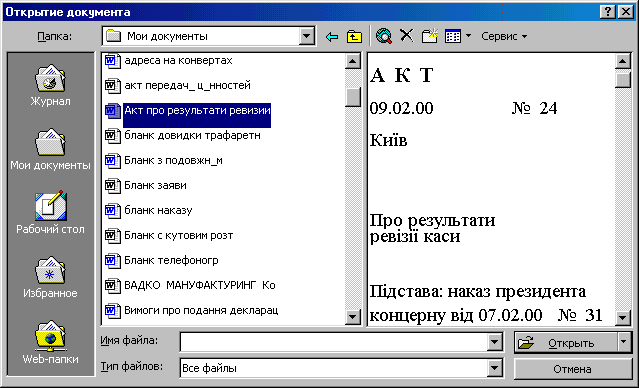The image size is (639, 388).
Task: Open Web-папки location
Action: (x=50, y=343)
